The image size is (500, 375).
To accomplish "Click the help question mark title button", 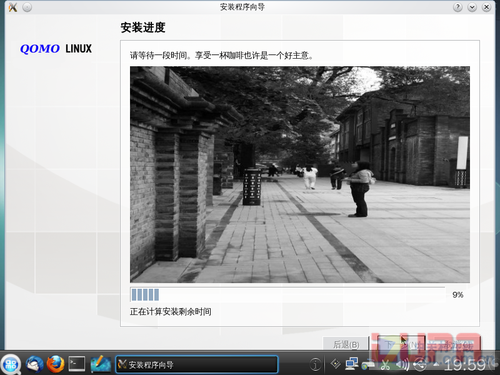I will coord(458,7).
